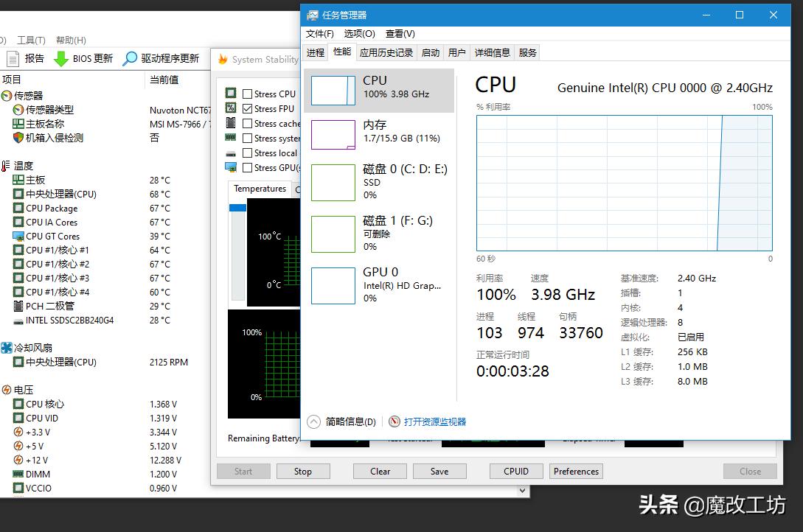Click the RAM stick icon beside Stress system
803x532 pixels.
tap(231, 138)
